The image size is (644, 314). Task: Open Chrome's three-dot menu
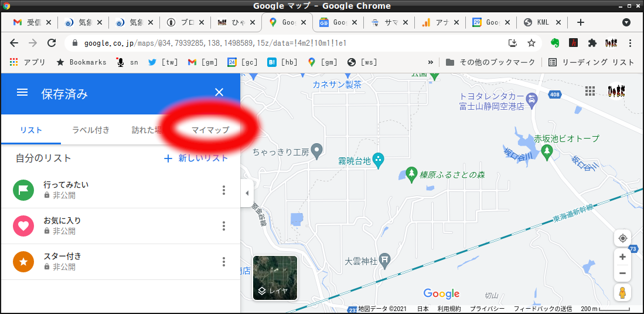coord(631,43)
